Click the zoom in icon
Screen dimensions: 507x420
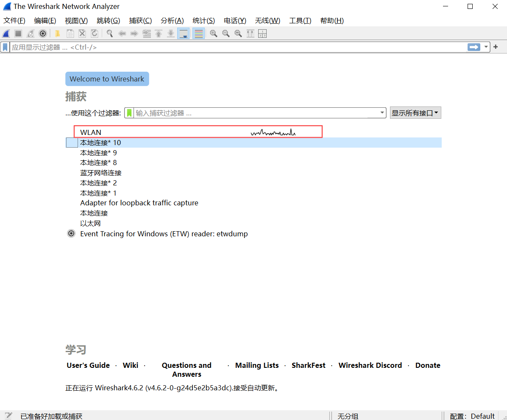[213, 34]
